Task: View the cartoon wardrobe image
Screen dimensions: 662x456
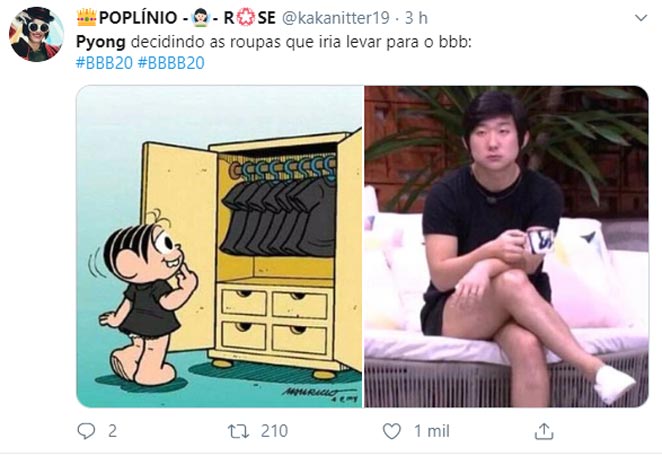Action: click(220, 247)
